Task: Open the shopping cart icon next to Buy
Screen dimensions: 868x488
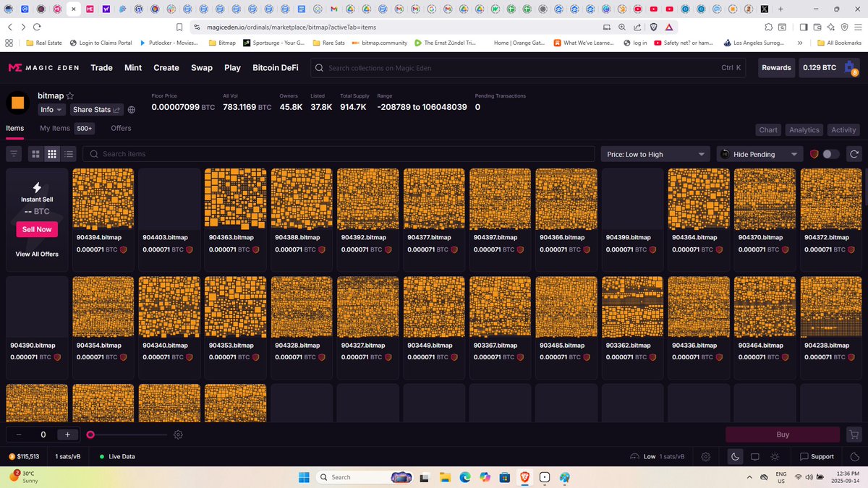Action: pos(854,435)
